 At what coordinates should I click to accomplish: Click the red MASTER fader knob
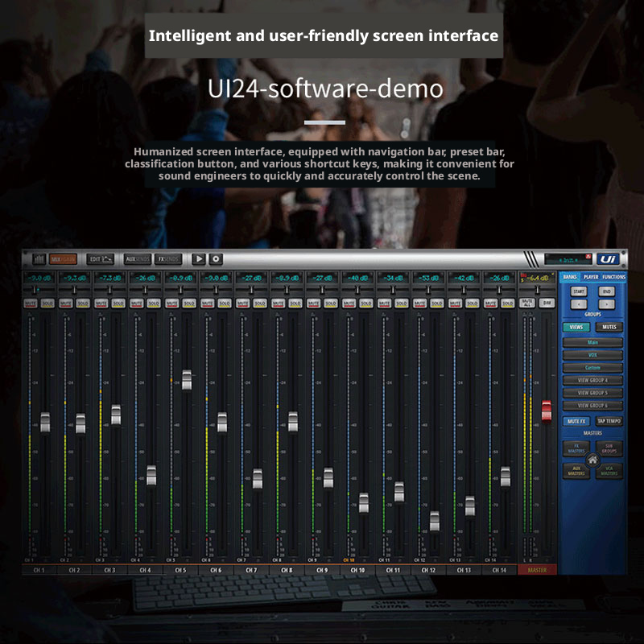point(547,411)
